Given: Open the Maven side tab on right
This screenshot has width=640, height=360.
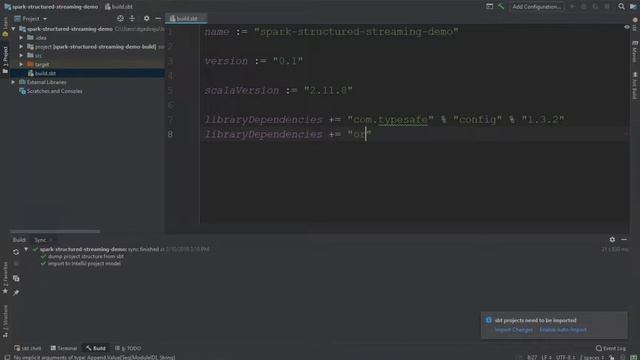Looking at the screenshot, I should (x=635, y=51).
